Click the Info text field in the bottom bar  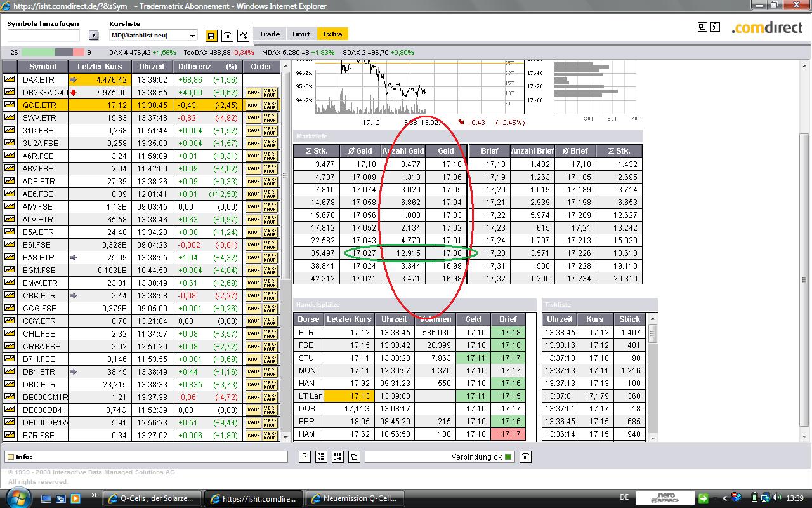(x=147, y=457)
